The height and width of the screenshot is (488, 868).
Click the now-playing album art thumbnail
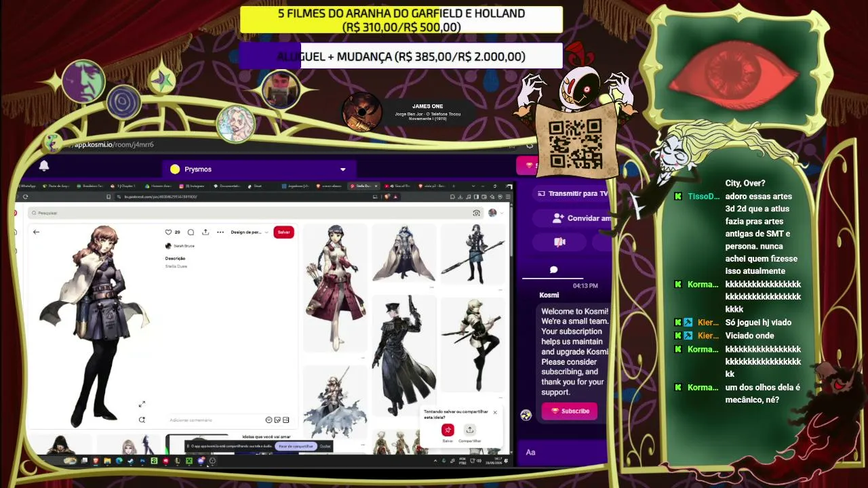pos(362,111)
